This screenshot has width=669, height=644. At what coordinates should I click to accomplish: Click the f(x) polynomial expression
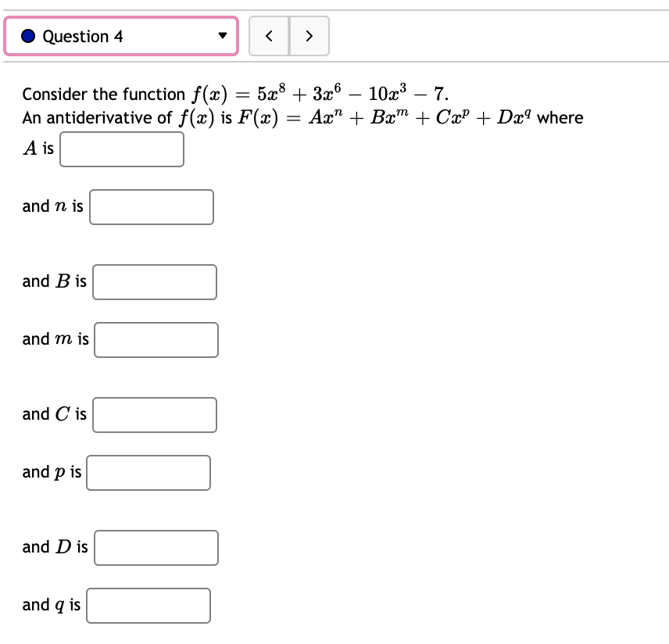[320, 94]
